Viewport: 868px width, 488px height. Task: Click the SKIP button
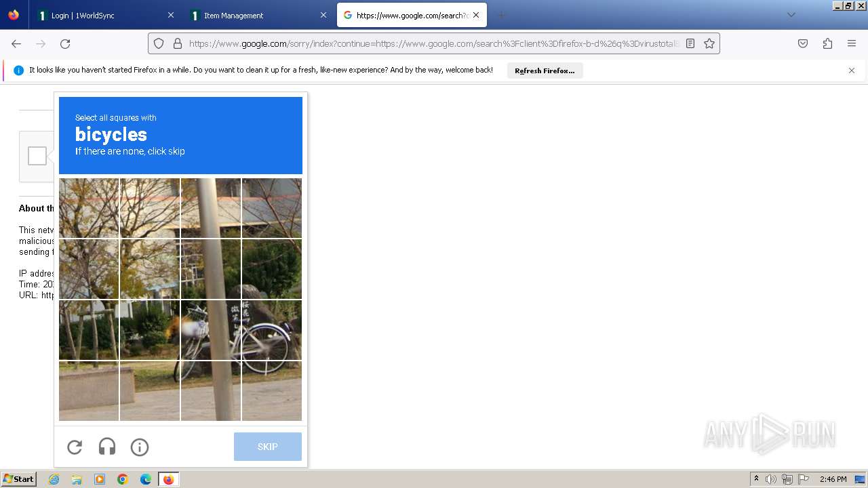268,447
